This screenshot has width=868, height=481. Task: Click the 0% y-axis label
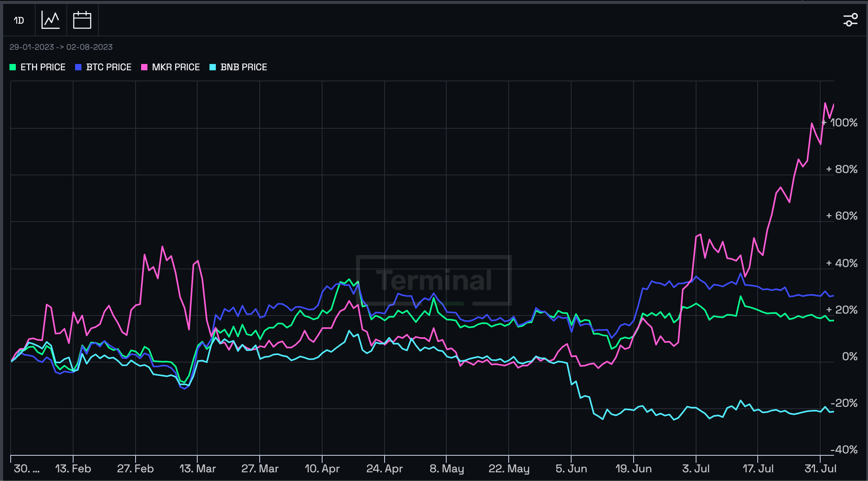point(850,357)
